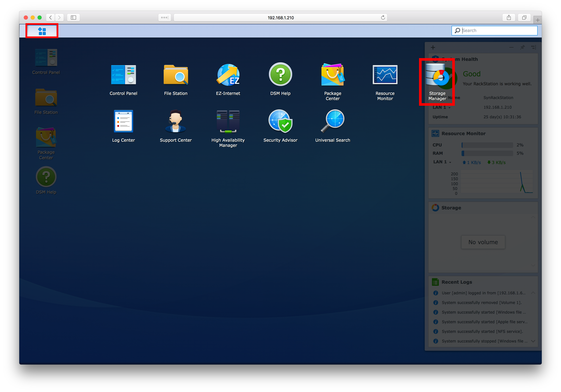Open EZ-Internet wizard icon

(228, 75)
